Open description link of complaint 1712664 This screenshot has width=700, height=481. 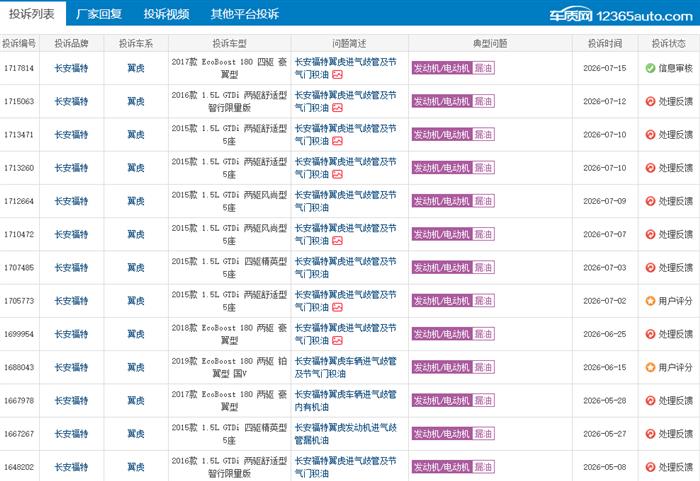coord(346,201)
